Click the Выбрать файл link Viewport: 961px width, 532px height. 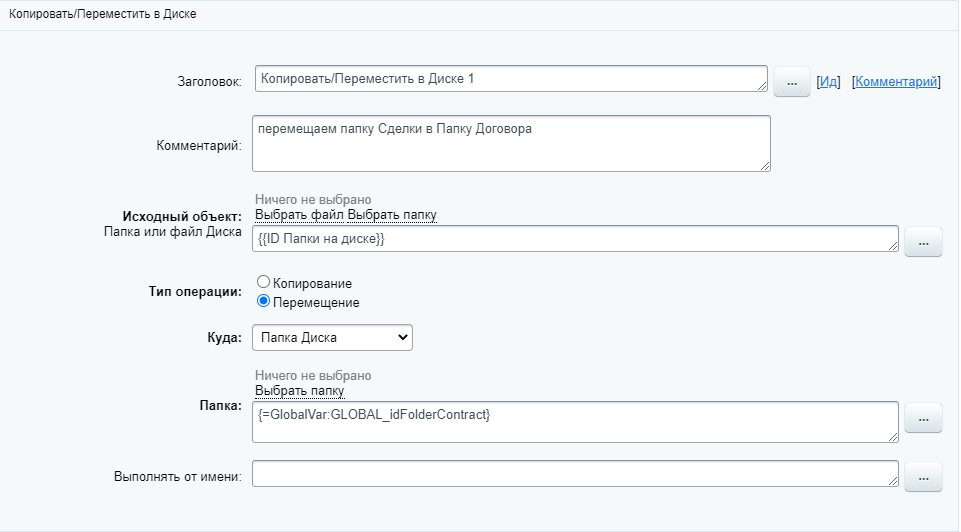pyautogui.click(x=299, y=215)
